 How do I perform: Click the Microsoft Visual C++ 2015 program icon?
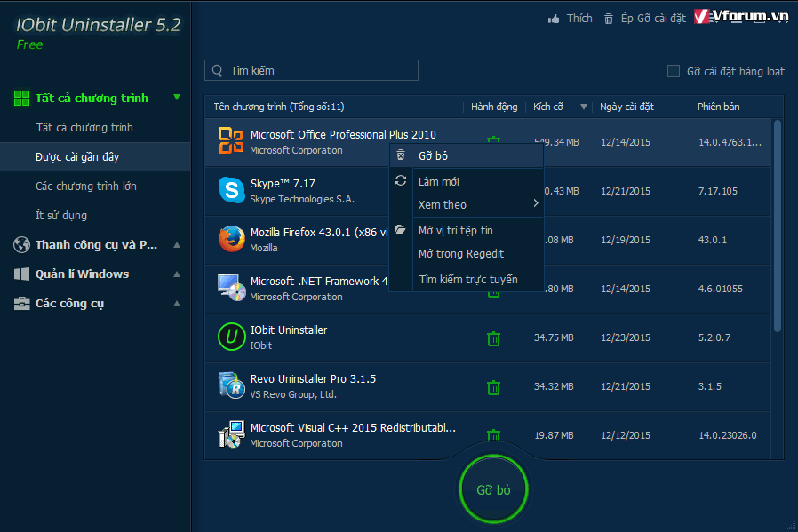[x=232, y=434]
